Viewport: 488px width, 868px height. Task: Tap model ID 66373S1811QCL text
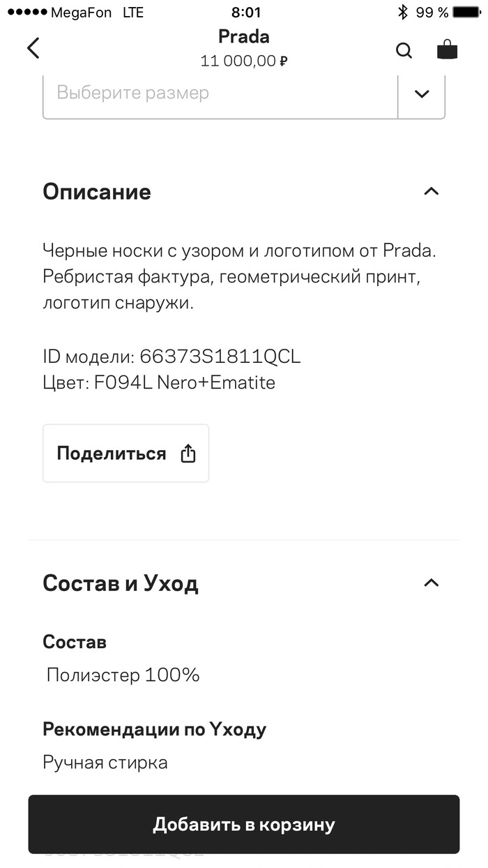(x=220, y=357)
